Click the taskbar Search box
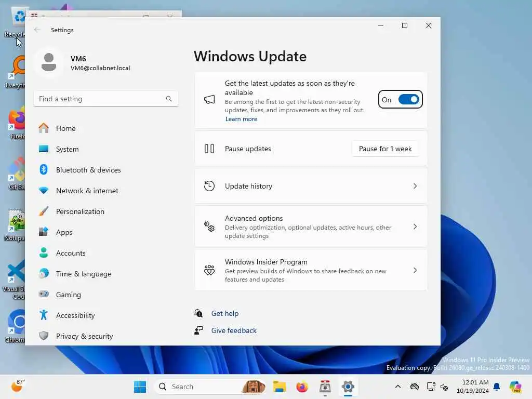532x399 pixels. coord(210,387)
